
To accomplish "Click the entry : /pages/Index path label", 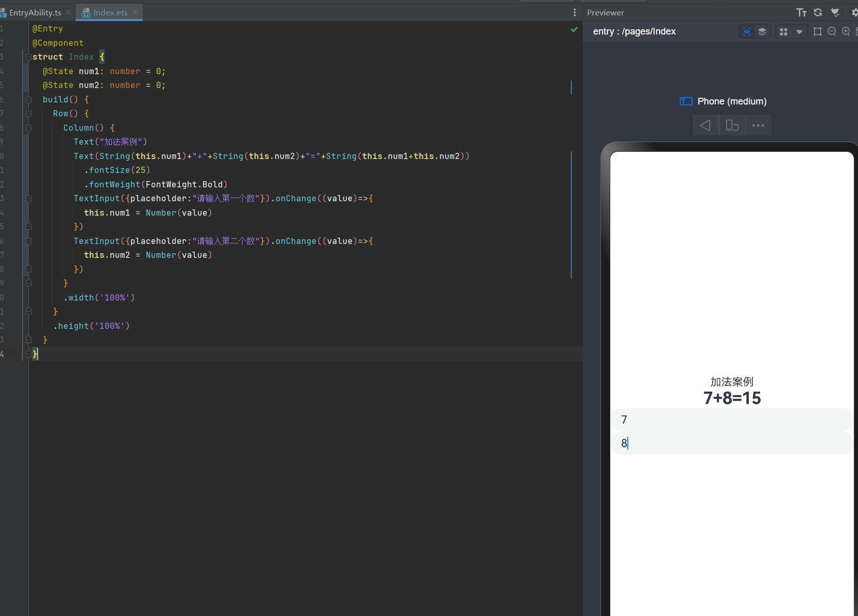I will [634, 31].
